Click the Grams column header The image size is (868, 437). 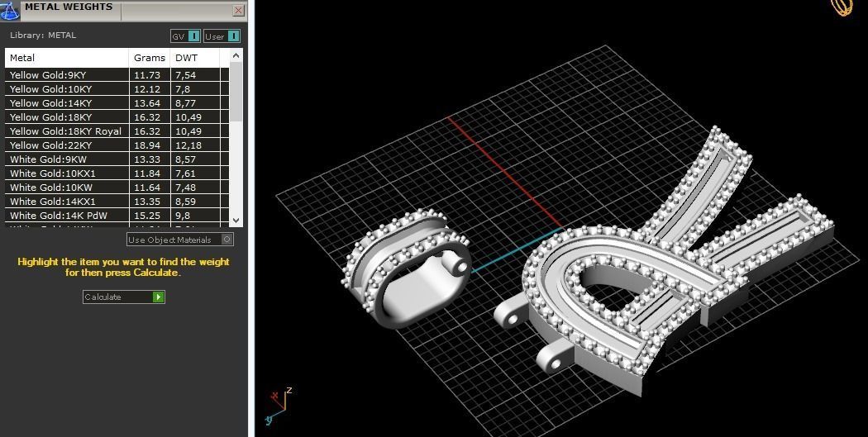pos(150,58)
